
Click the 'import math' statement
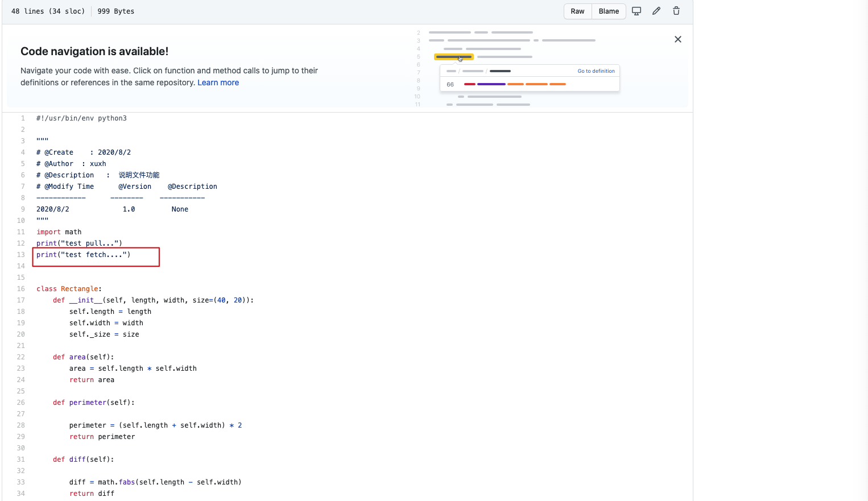59,232
